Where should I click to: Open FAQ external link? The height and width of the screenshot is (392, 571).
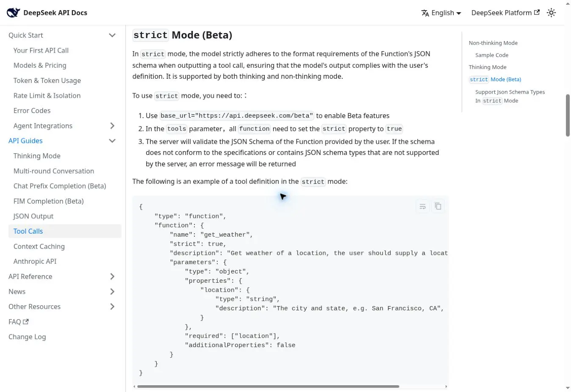click(19, 322)
